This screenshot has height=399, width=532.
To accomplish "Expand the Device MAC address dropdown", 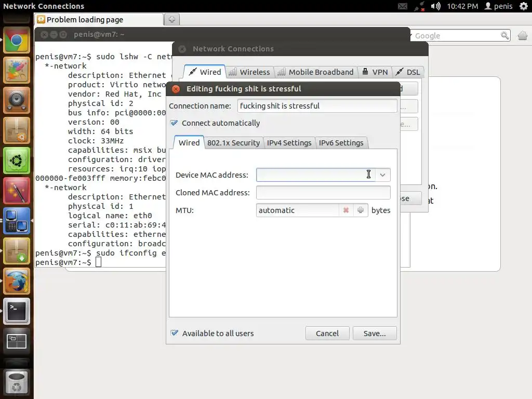I will [x=383, y=175].
